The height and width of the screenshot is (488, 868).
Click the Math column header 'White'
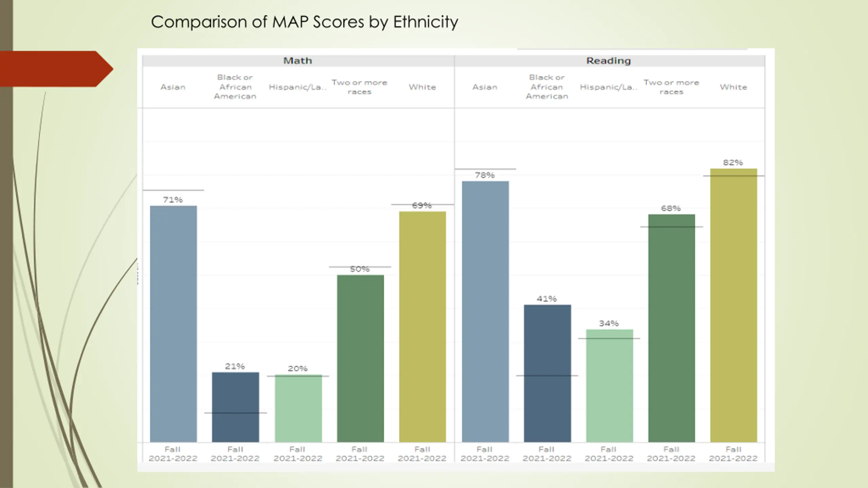422,87
